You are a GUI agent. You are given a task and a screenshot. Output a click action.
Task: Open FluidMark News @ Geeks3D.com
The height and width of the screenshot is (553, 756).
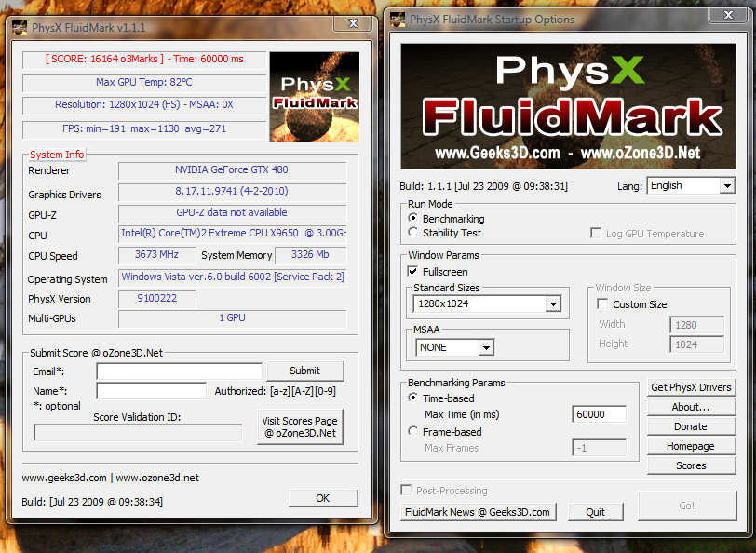478,512
